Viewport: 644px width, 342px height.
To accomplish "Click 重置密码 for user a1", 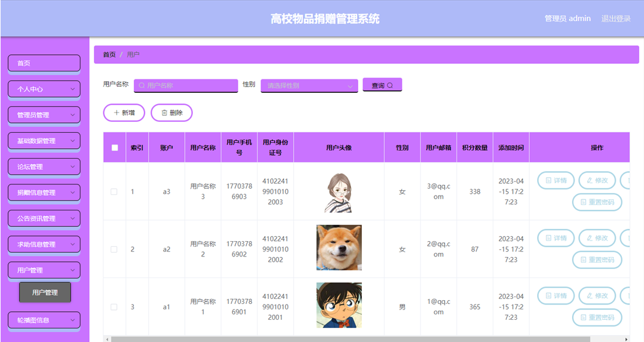I will 597,317.
